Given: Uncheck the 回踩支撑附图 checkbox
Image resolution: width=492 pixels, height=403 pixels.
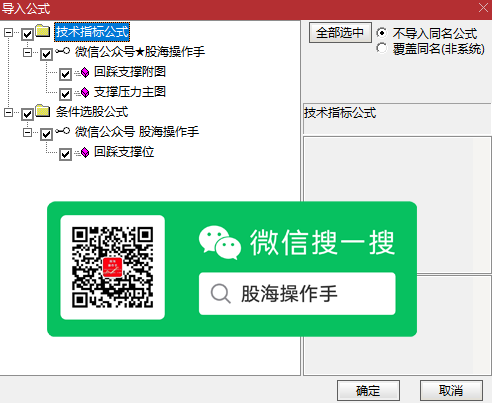Looking at the screenshot, I should (65, 74).
